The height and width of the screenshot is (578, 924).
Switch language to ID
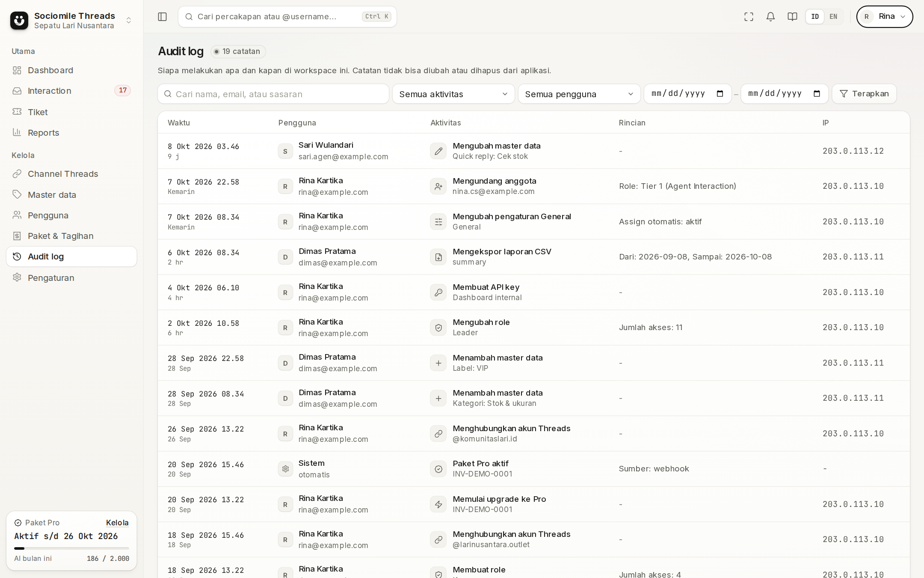click(815, 17)
